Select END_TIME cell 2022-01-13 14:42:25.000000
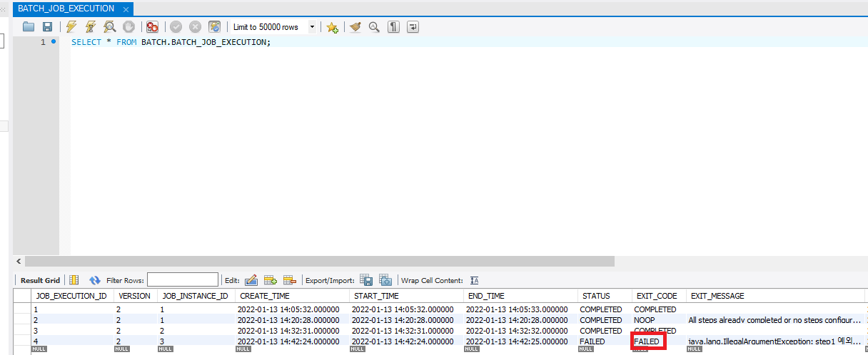 point(520,341)
